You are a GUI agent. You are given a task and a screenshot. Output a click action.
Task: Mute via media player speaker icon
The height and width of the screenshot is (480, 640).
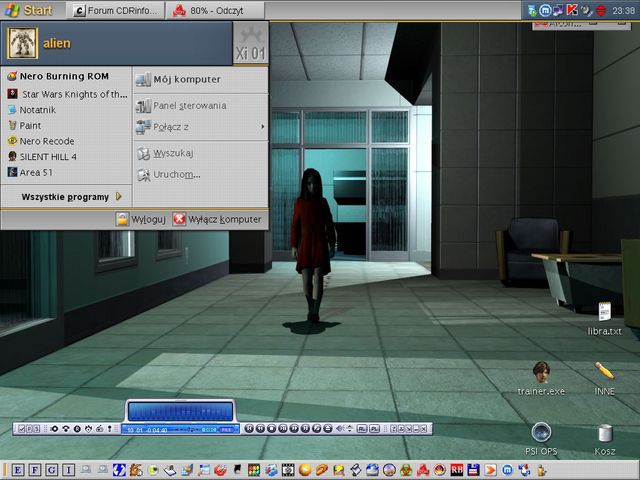coord(340,429)
